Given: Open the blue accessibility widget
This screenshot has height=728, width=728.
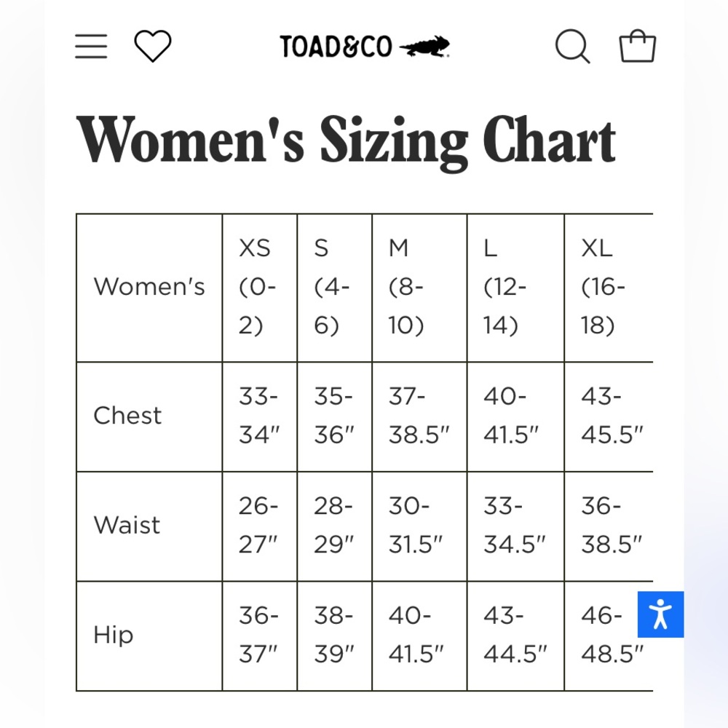Looking at the screenshot, I should (x=660, y=614).
